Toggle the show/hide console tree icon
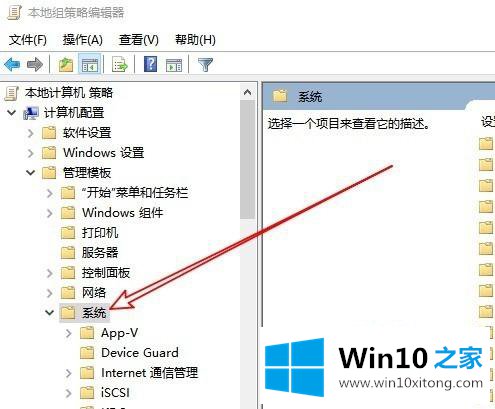Viewport: 495px width, 409px height. pyautogui.click(x=90, y=64)
